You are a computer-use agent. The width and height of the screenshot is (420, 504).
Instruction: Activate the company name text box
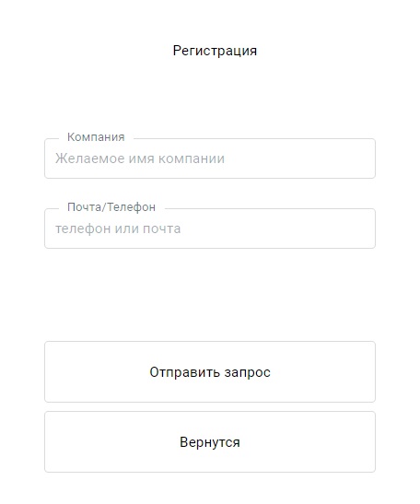tap(210, 158)
